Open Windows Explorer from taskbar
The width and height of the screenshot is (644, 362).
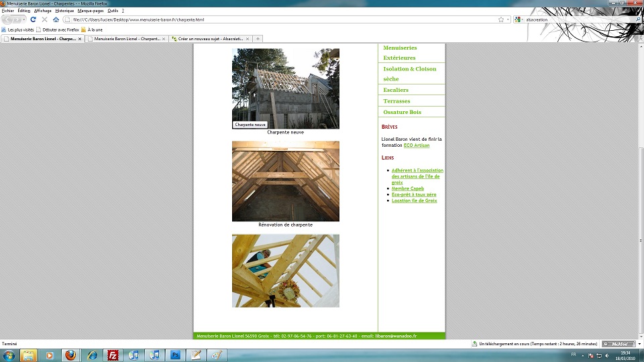pyautogui.click(x=28, y=355)
